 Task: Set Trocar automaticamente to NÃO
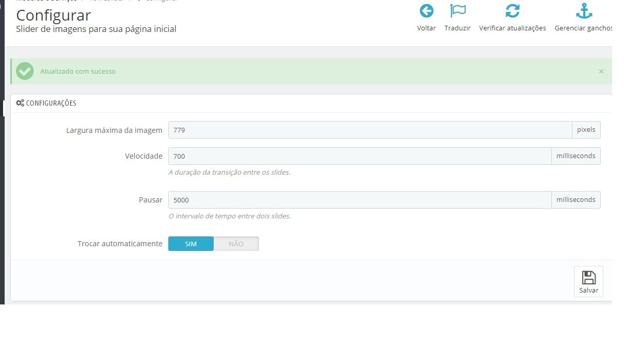(236, 244)
